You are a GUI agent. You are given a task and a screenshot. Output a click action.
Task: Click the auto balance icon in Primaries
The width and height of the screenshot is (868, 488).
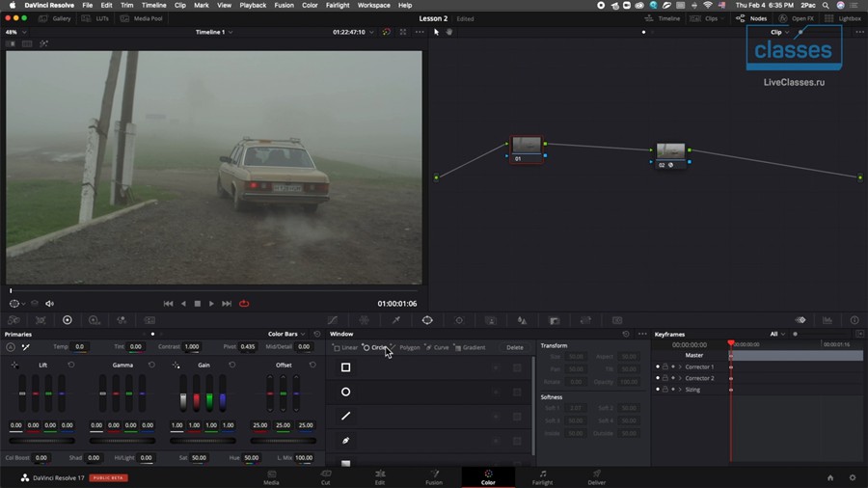point(11,347)
